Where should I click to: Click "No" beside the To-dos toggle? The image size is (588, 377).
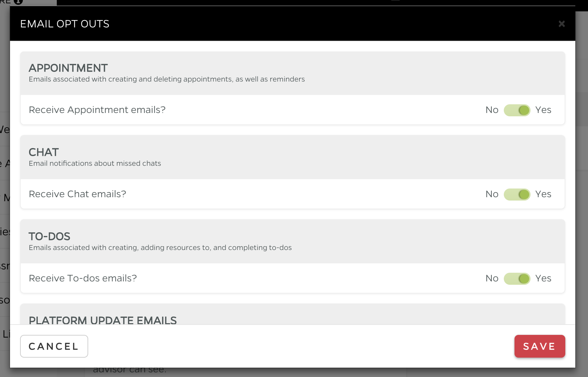(x=492, y=278)
